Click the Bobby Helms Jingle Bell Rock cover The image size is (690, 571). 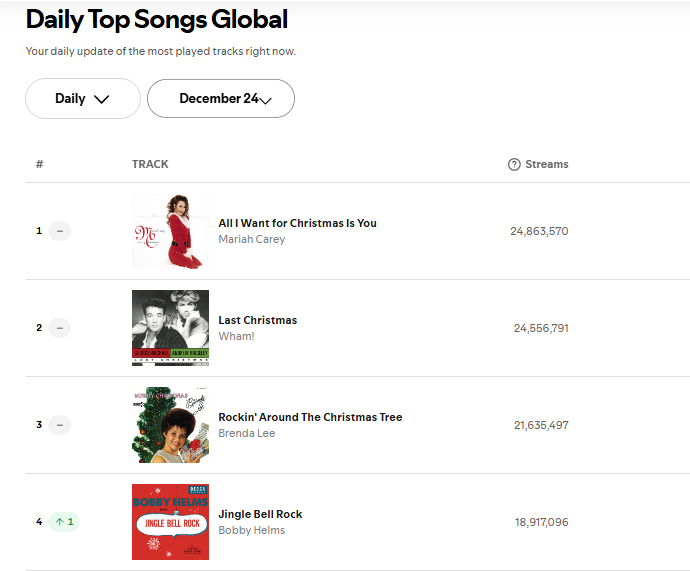pos(170,522)
